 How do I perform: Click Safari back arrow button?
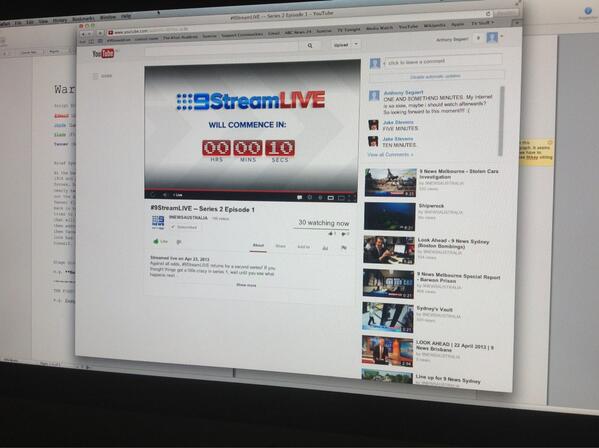click(83, 34)
